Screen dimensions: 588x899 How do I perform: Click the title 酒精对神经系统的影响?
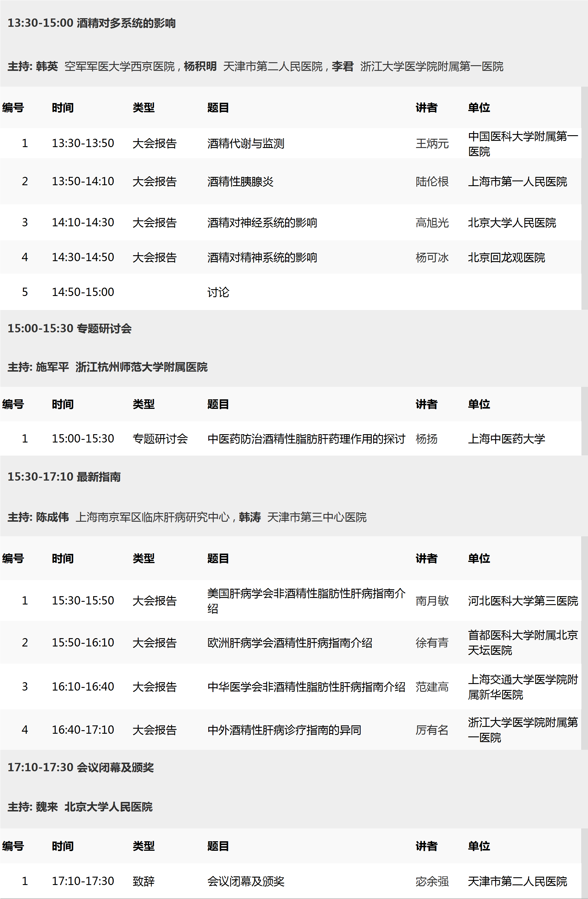(262, 222)
